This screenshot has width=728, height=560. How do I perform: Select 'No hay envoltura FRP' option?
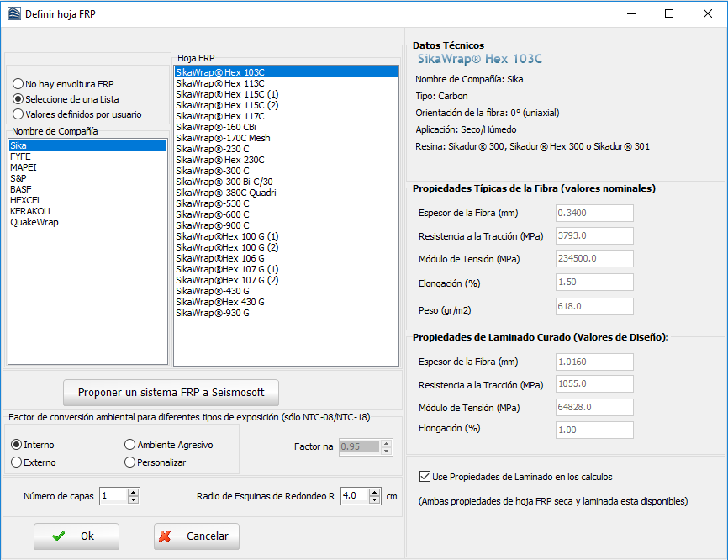click(18, 84)
